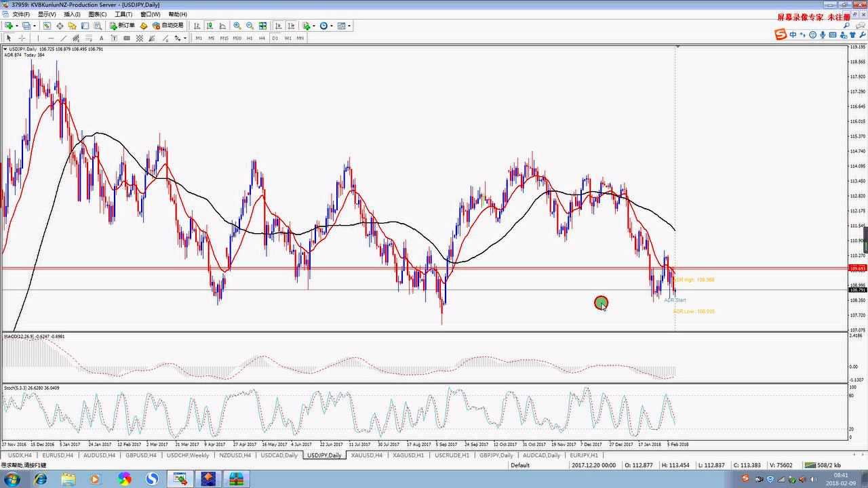This screenshot has height=488, width=868.
Task: Tile chart windows icon
Action: pyautogui.click(x=262, y=26)
